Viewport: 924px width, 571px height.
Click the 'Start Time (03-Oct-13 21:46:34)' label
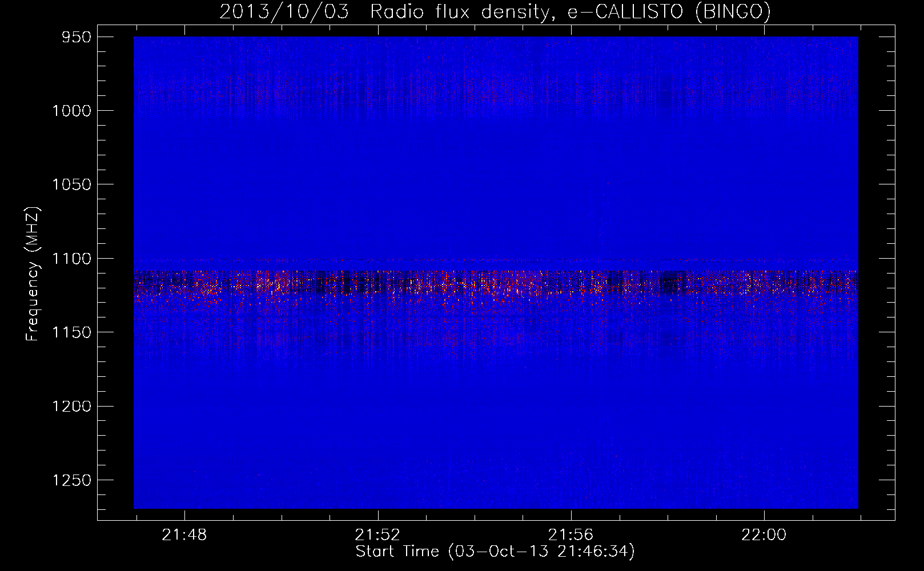click(495, 552)
